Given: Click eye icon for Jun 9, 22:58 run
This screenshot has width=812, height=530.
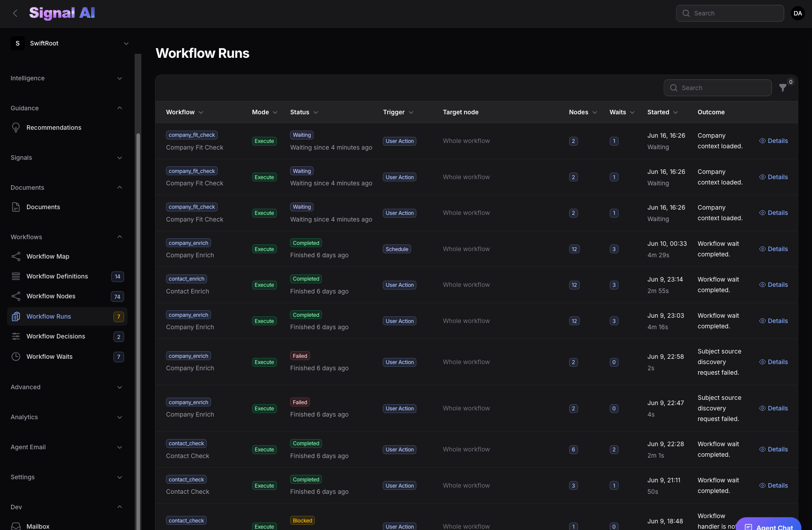Looking at the screenshot, I should click(763, 362).
